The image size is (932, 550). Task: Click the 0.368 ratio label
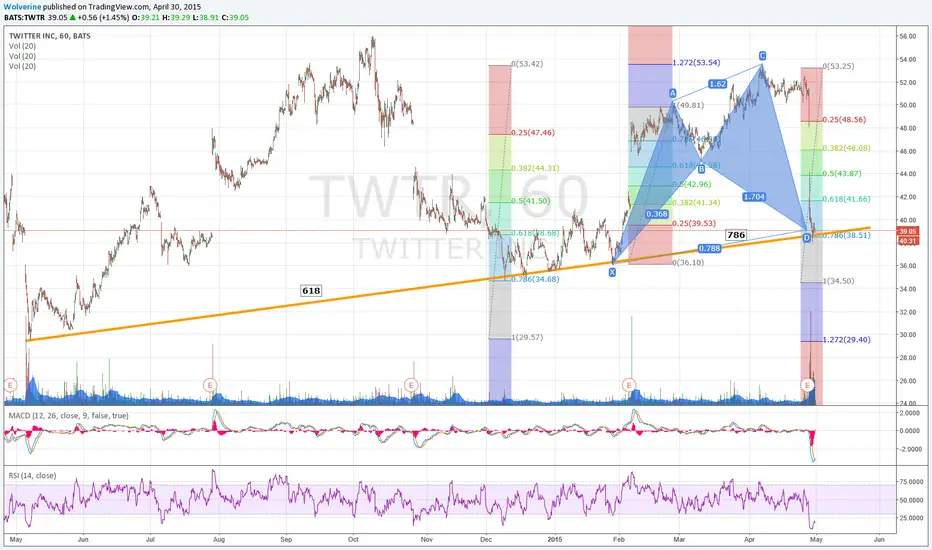point(657,214)
